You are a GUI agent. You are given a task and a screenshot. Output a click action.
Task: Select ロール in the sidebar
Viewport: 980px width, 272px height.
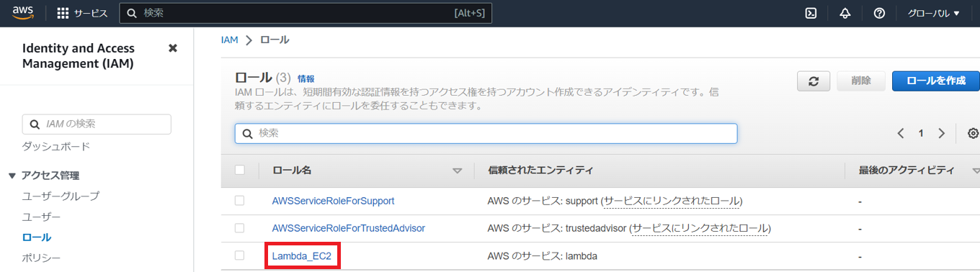pos(37,237)
